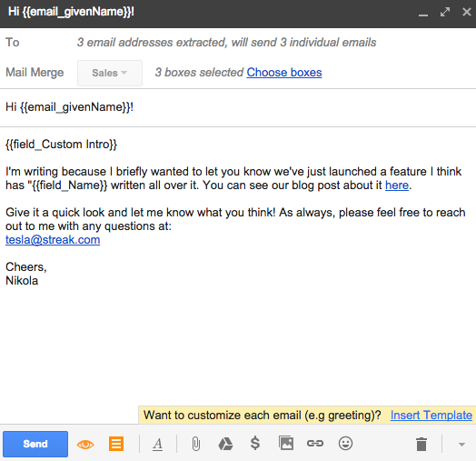Pop out the compose window to full screen
This screenshot has height=461, width=476.
pos(445,12)
